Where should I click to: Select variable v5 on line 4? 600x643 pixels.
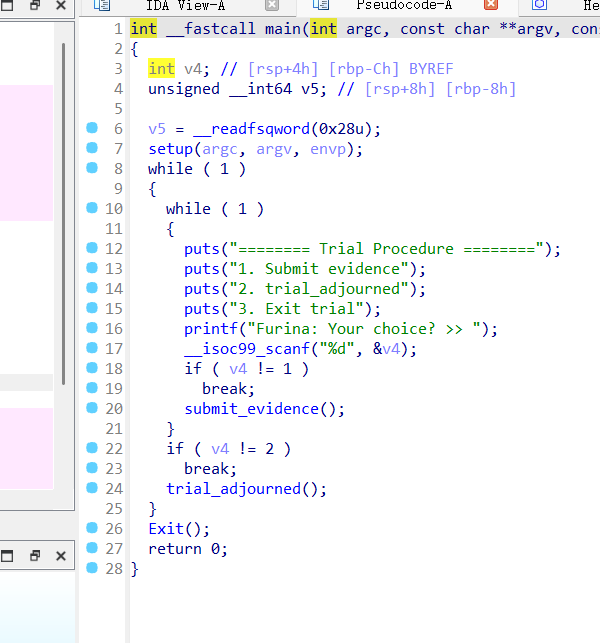tap(310, 89)
